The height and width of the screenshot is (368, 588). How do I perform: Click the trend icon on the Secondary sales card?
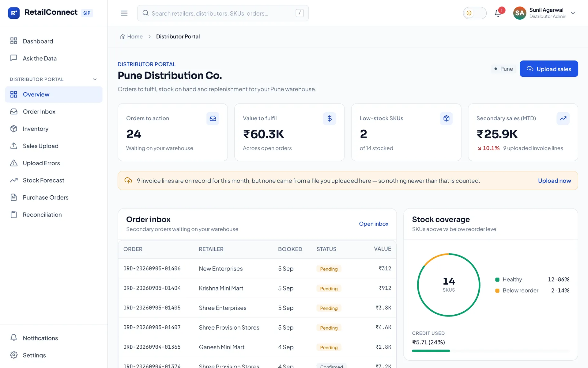[563, 118]
